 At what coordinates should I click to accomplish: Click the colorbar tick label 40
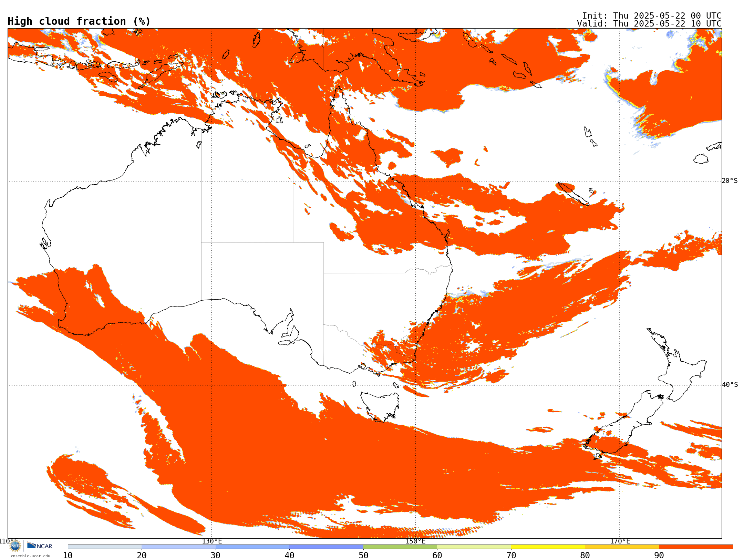pyautogui.click(x=289, y=556)
